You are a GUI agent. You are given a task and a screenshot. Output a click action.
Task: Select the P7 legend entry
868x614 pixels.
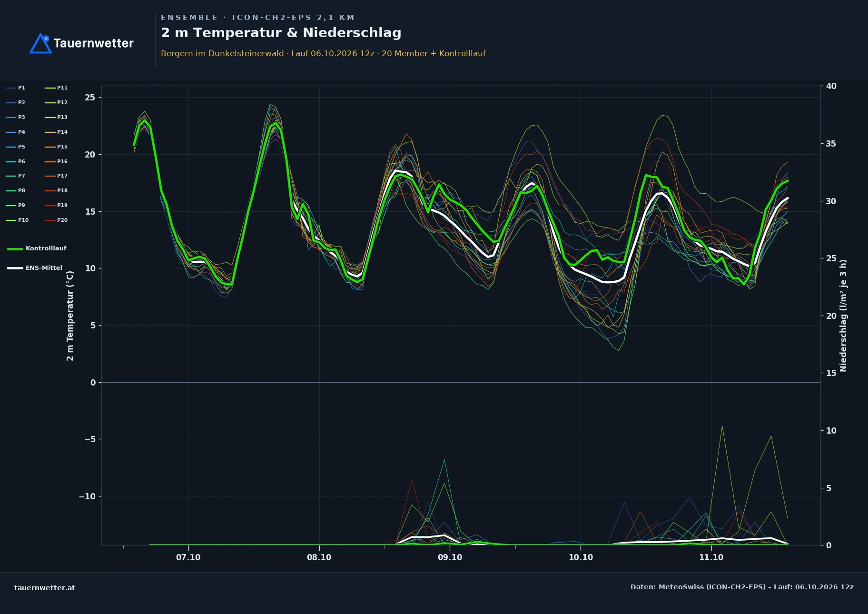coord(15,176)
